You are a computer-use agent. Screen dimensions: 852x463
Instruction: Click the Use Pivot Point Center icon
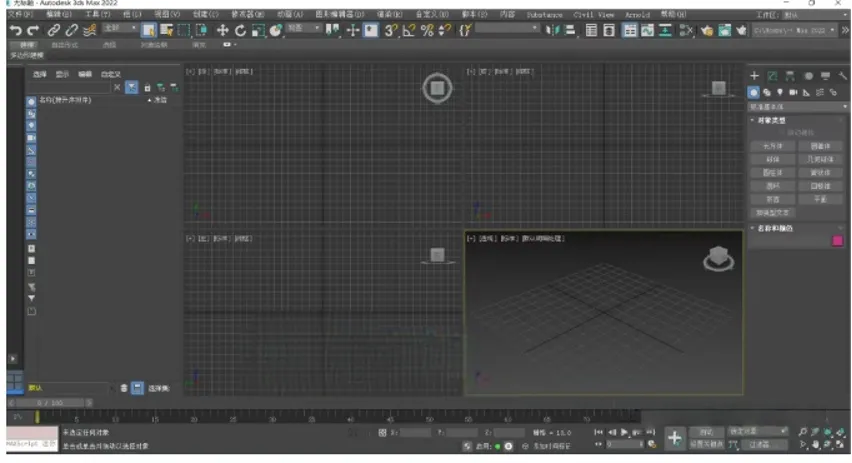[332, 30]
